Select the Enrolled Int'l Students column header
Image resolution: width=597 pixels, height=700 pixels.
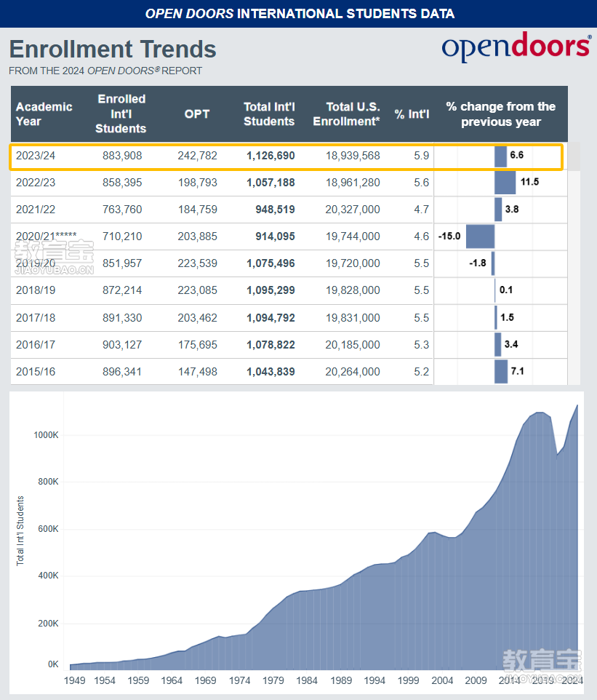[x=121, y=114]
